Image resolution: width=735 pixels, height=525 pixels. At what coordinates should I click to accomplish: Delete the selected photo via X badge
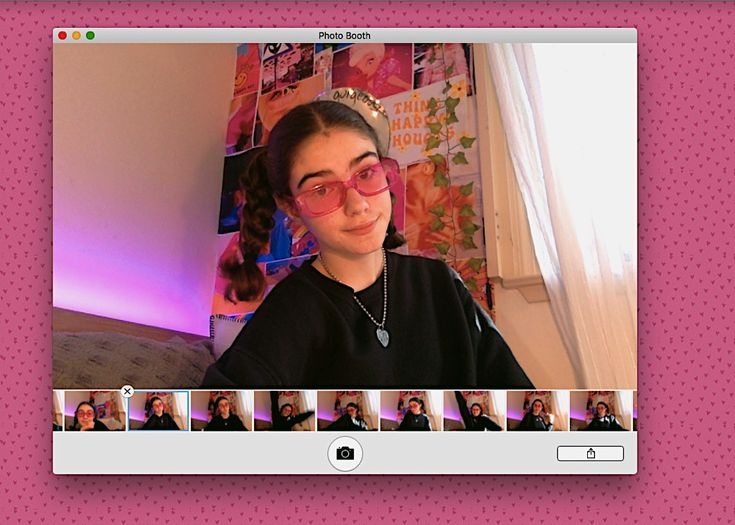coord(127,391)
